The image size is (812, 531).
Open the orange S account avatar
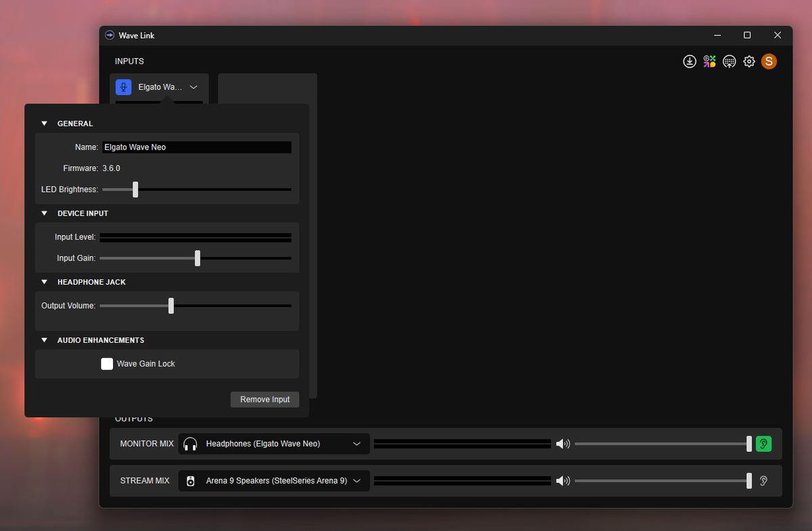[769, 62]
